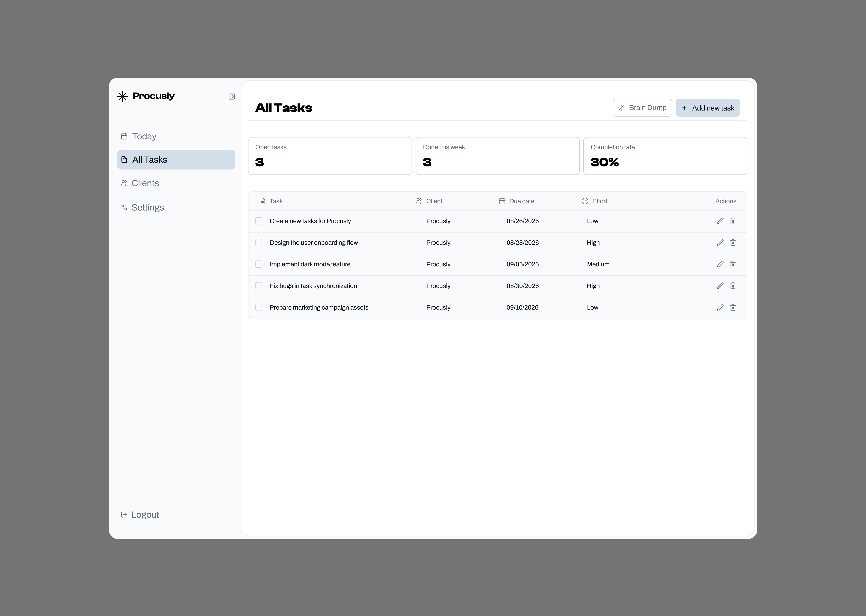
Task: Delete the Create new tasks for Procusly task
Action: pyautogui.click(x=733, y=221)
